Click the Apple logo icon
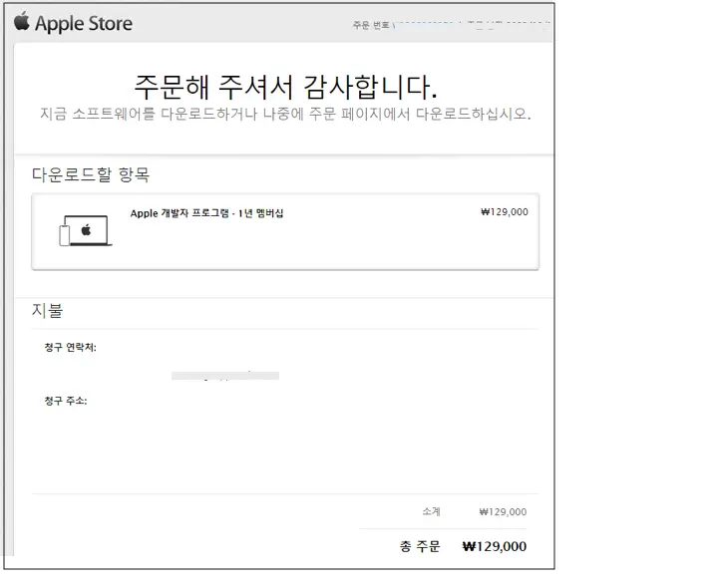This screenshot has height=588, width=719. [22, 22]
